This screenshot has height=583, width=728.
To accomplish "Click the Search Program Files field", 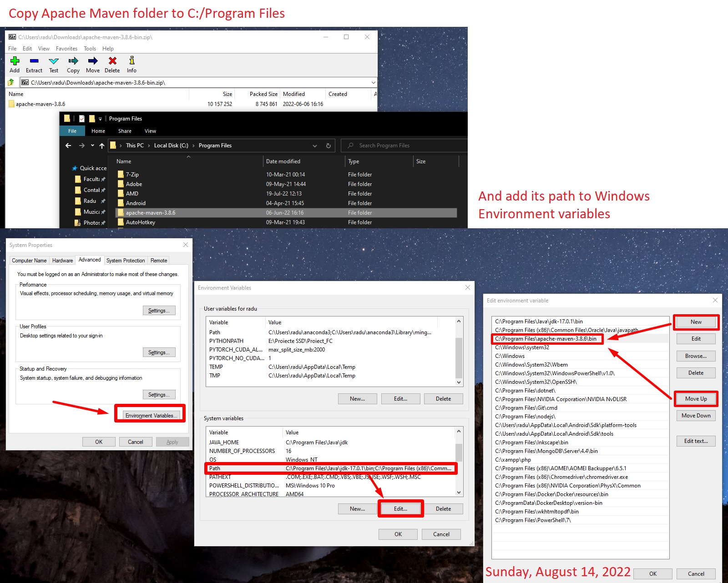I will (x=404, y=146).
